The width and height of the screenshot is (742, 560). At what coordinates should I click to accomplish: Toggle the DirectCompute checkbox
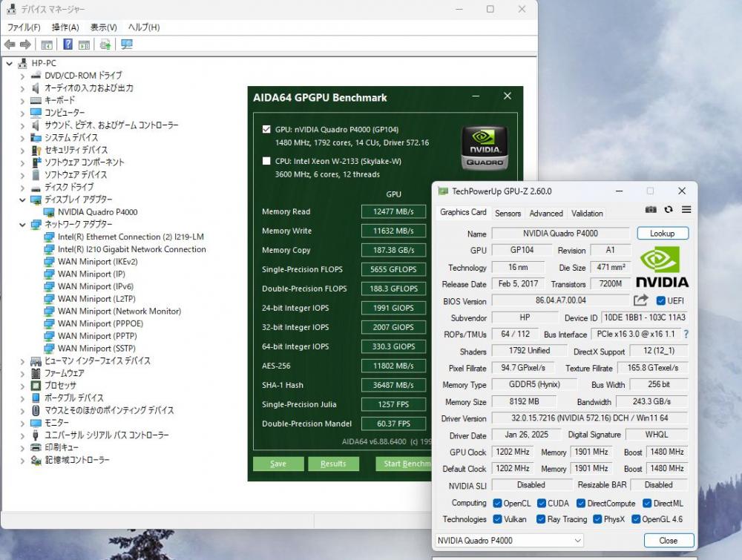point(581,503)
